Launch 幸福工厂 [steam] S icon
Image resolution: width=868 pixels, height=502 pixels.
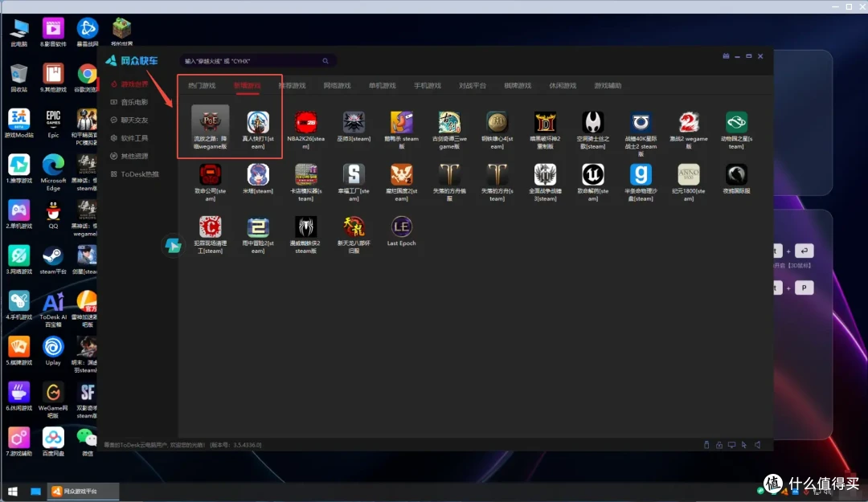click(x=353, y=174)
